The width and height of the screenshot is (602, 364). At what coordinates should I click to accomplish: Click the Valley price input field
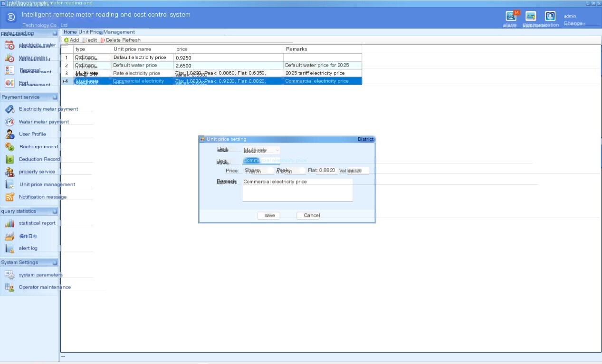pos(358,170)
